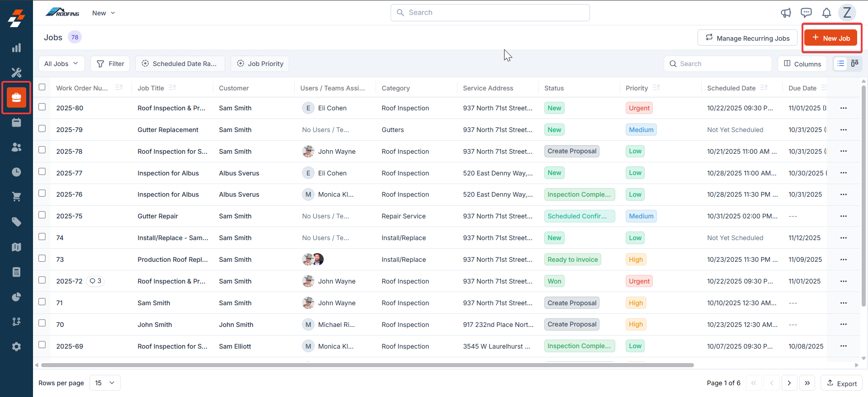This screenshot has width=868, height=397.
Task: Open job title Production Roof Repl...
Action: [173, 260]
